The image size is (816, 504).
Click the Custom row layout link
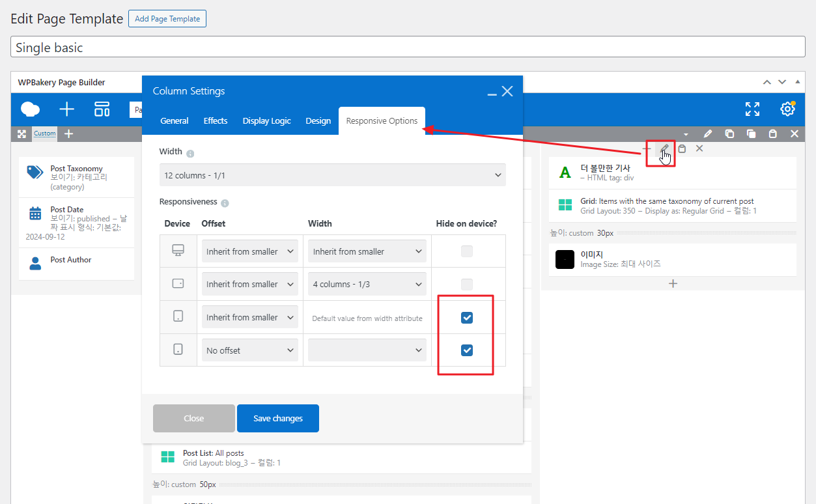(45, 133)
